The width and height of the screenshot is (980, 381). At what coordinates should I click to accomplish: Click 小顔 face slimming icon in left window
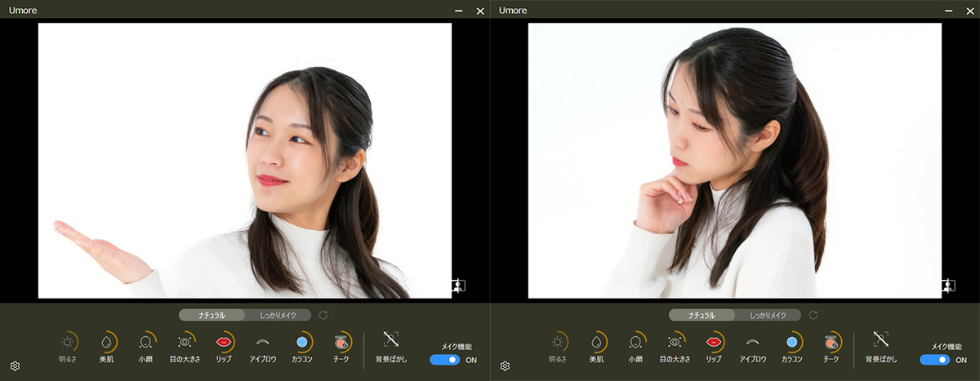[x=146, y=343]
